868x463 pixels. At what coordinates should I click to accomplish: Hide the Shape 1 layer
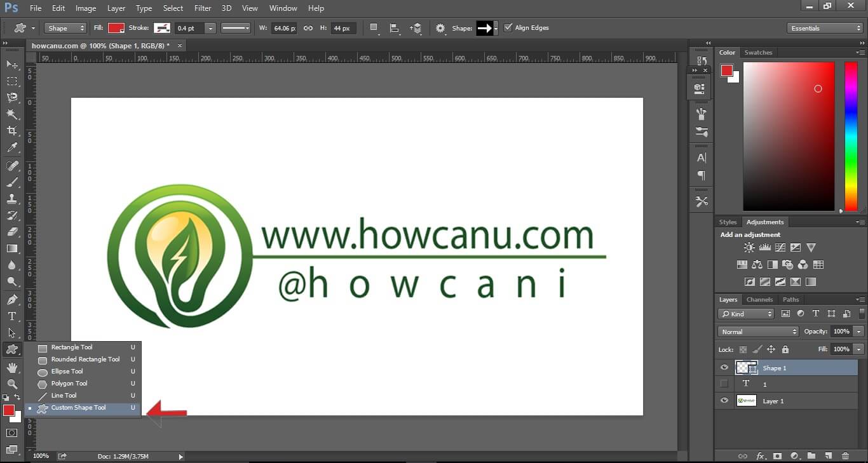tap(724, 368)
